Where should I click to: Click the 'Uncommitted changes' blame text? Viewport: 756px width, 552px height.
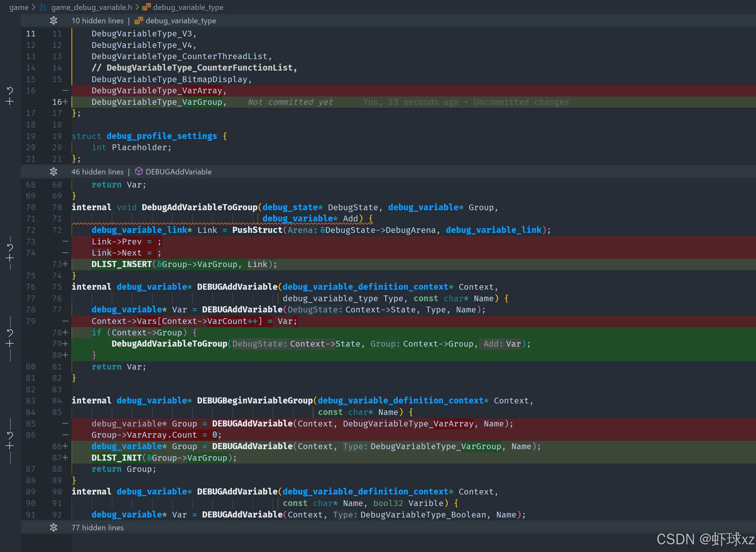coord(521,102)
